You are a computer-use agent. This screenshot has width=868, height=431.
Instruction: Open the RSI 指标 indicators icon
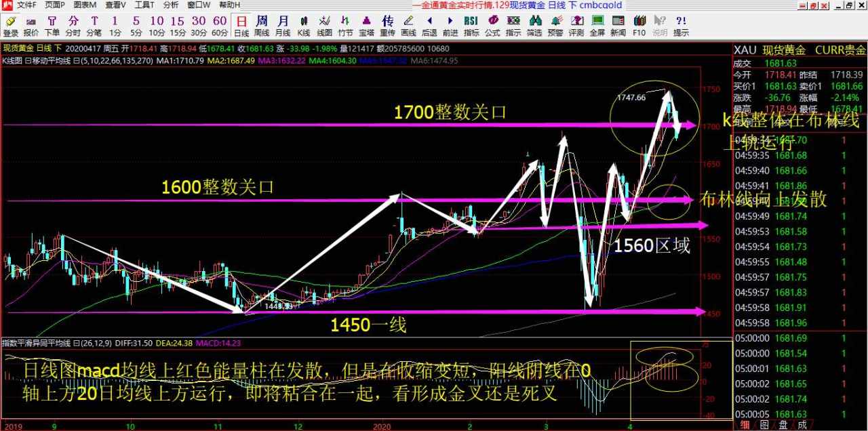pos(471,26)
